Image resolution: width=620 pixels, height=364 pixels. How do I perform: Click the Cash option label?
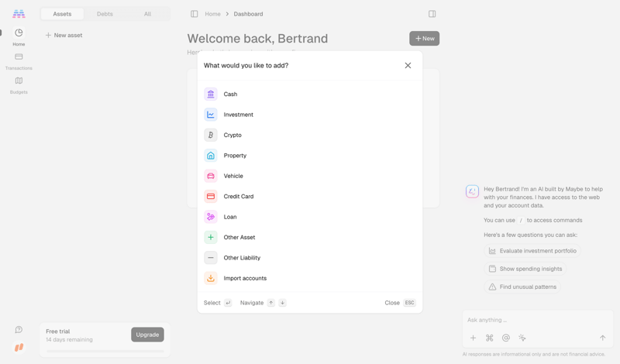point(230,94)
